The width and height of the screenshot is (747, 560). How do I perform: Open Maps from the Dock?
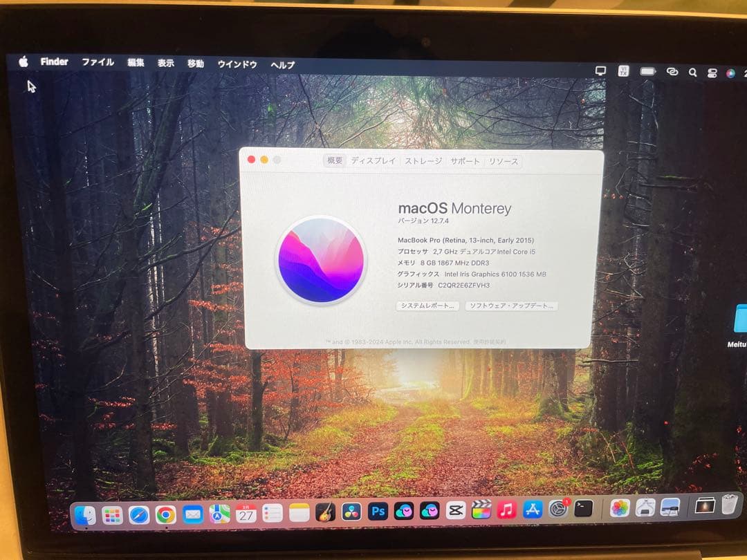point(220,514)
